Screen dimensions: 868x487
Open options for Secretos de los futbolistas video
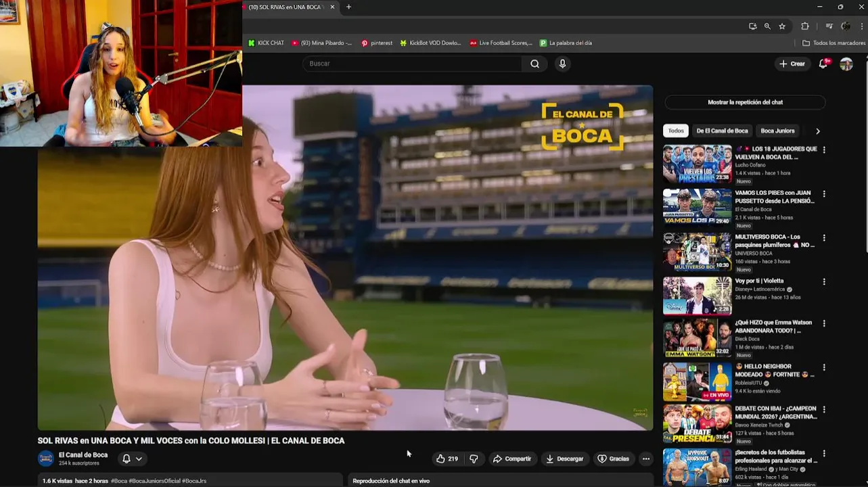coord(824,453)
